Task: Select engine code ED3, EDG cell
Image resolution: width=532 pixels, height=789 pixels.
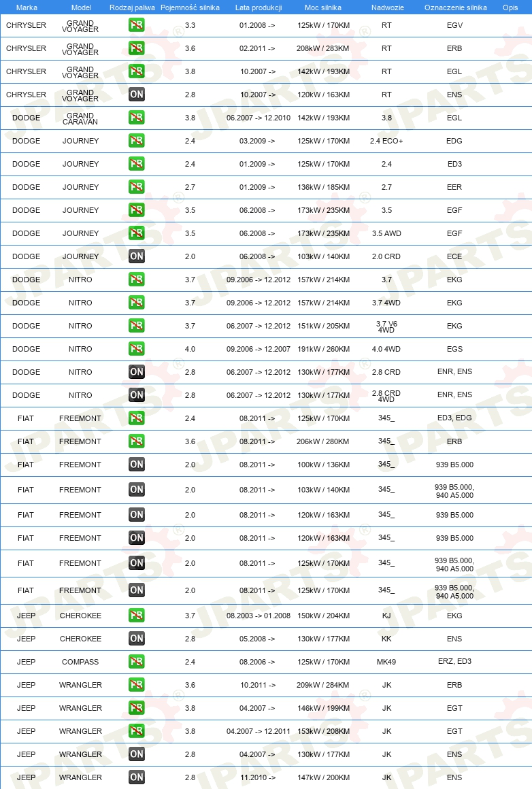Action: coord(454,418)
